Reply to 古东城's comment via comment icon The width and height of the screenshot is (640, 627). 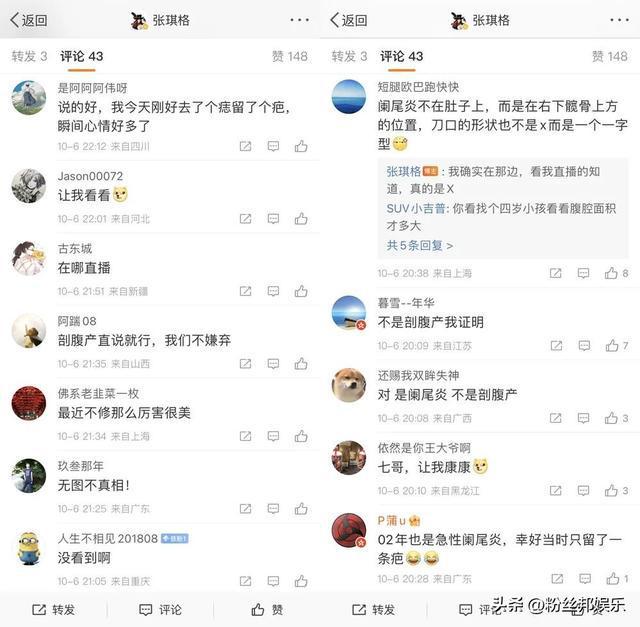pyautogui.click(x=273, y=291)
